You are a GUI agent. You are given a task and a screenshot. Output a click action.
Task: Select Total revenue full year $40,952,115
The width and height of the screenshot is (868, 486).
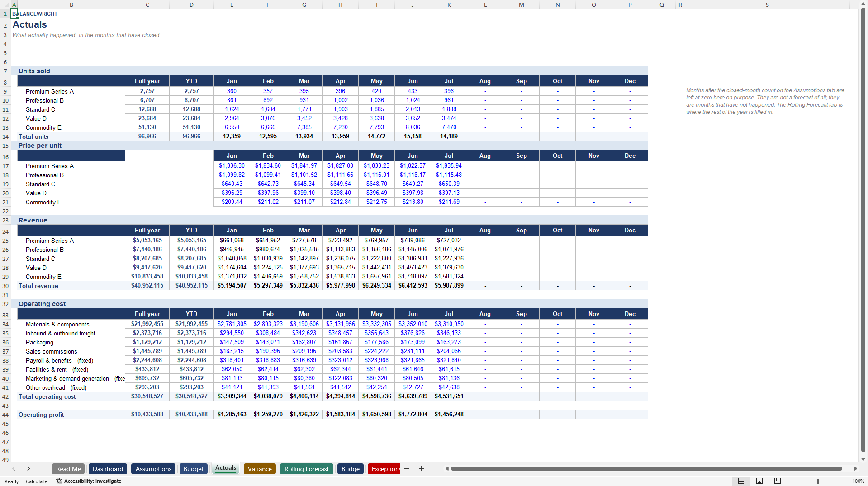(147, 285)
